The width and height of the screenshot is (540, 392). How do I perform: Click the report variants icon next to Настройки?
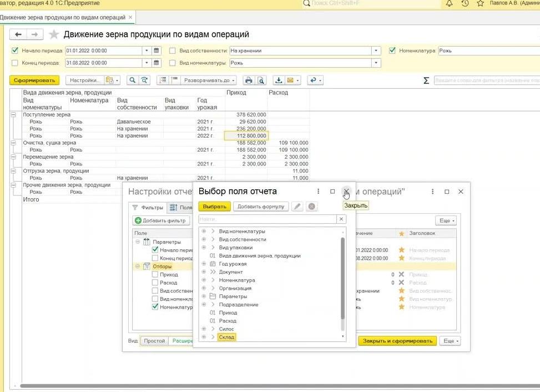(x=113, y=81)
